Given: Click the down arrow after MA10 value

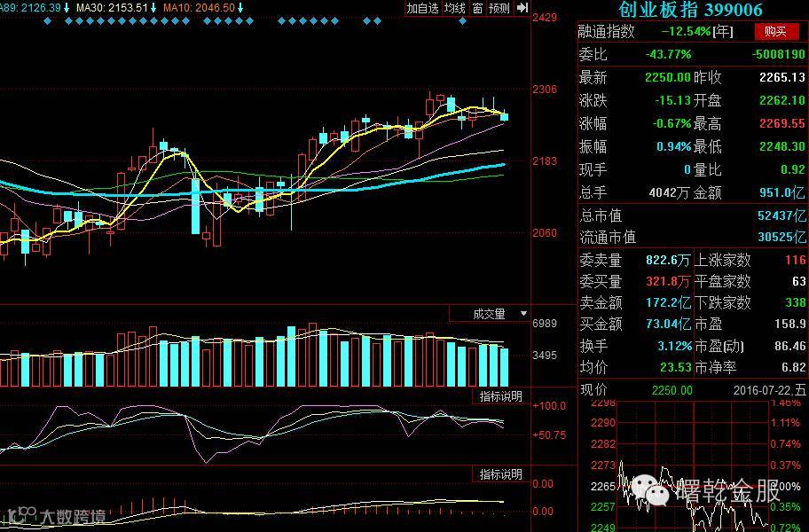Looking at the screenshot, I should (240, 8).
